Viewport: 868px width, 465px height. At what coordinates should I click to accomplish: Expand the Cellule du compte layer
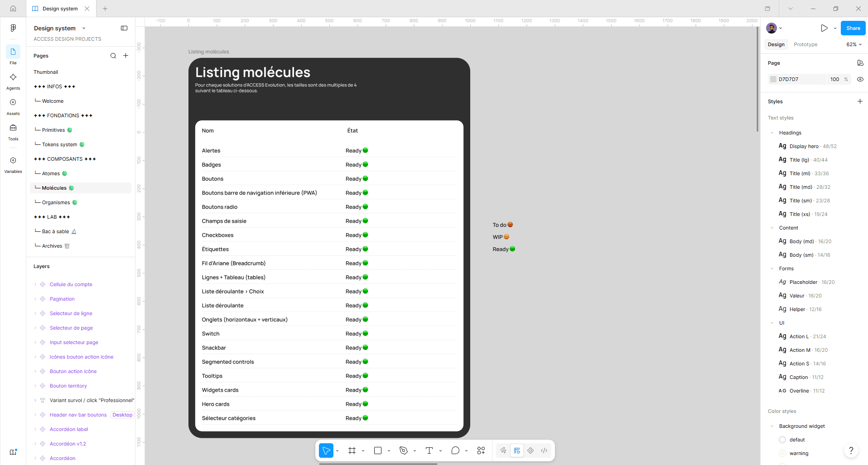35,284
